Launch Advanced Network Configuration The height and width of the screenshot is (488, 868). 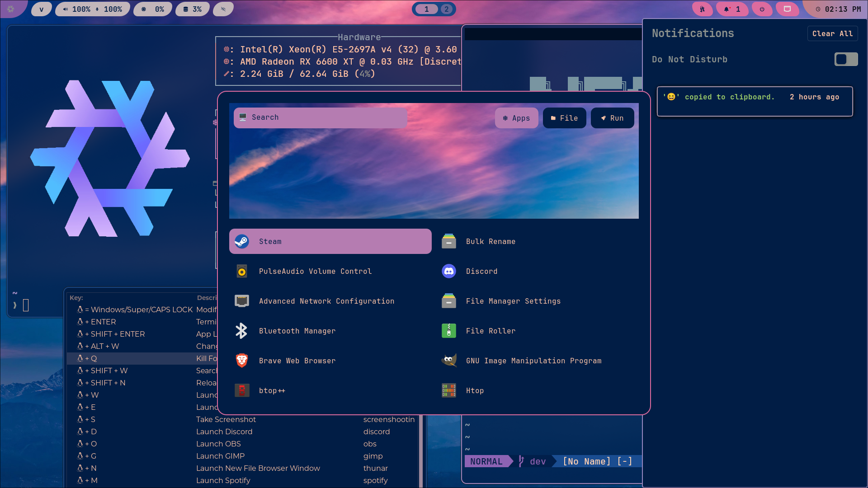(x=326, y=301)
